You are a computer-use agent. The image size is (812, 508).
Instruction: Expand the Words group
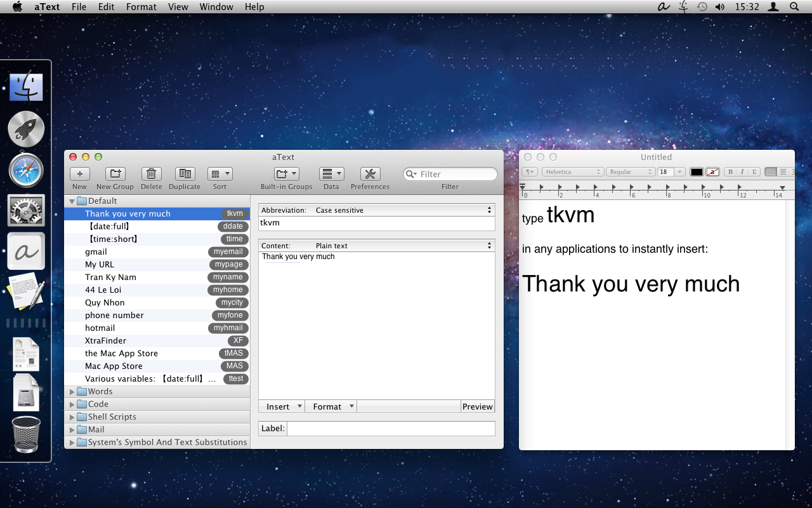[72, 392]
